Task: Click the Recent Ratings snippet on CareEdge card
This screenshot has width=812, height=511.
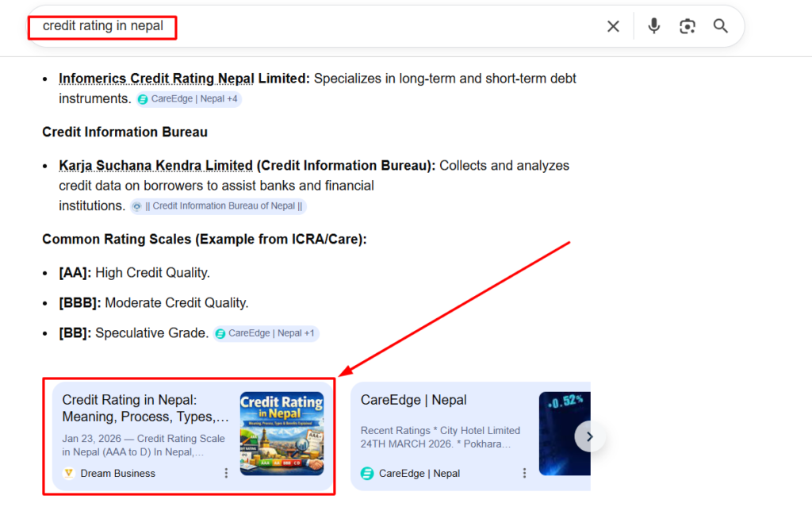Action: pos(440,437)
